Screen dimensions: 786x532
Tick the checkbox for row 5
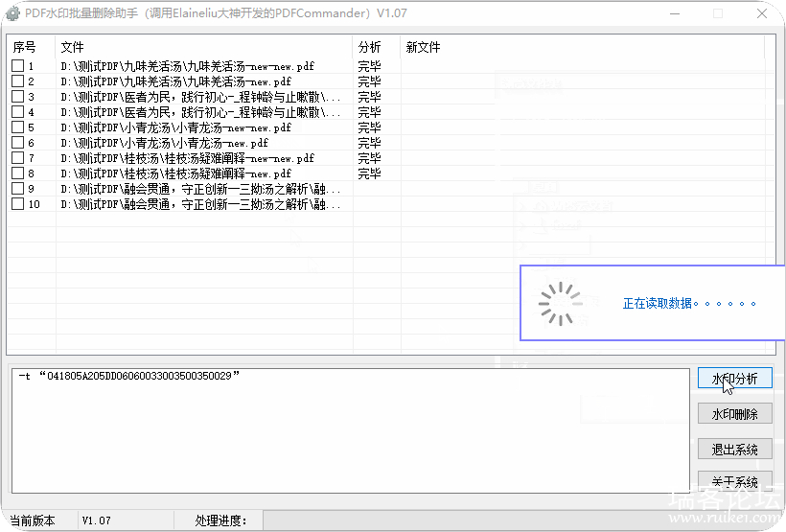click(x=17, y=127)
